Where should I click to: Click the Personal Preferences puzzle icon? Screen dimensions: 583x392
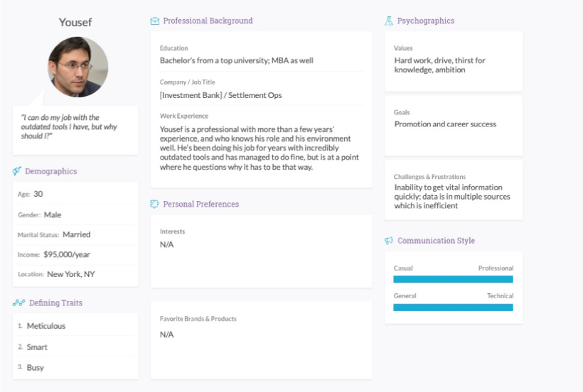point(154,205)
